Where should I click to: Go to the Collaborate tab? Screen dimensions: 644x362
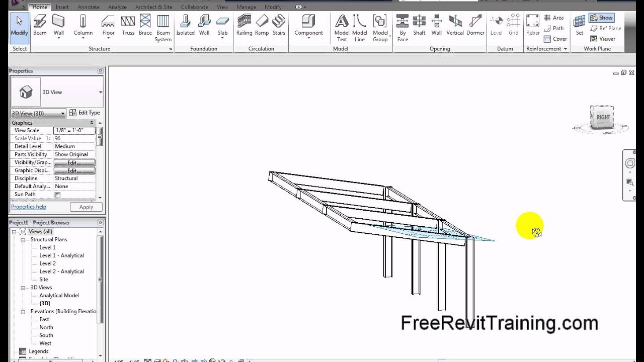pos(194,7)
